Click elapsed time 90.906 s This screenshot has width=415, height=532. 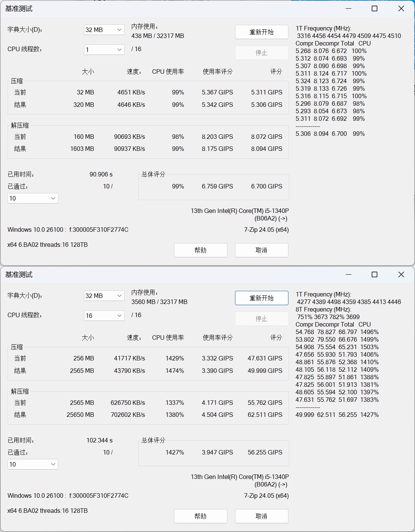(101, 174)
